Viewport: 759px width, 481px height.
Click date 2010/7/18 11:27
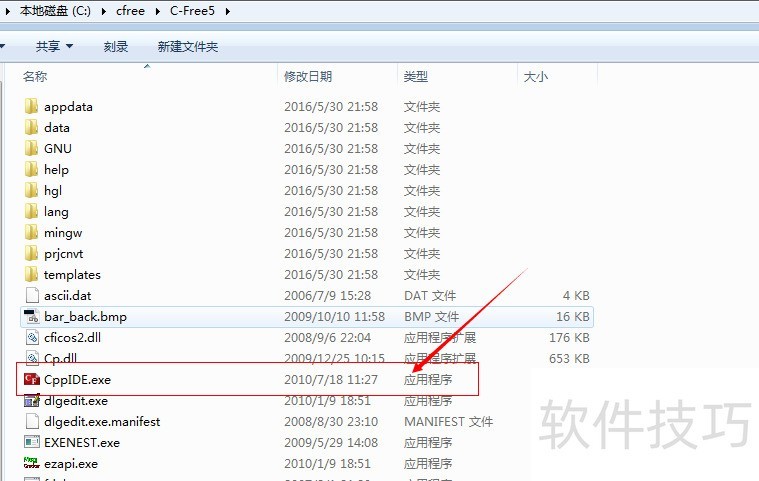pos(331,380)
